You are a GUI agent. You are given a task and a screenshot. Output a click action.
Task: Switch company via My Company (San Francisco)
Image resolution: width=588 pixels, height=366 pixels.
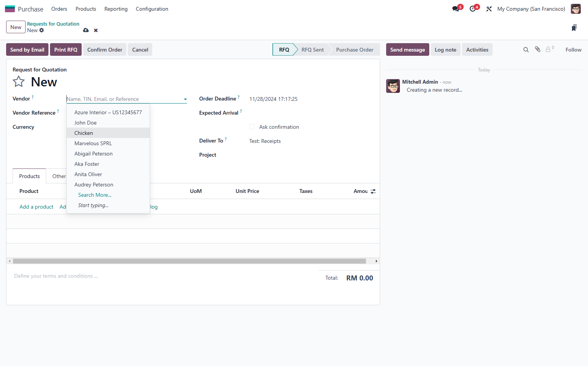tap(531, 9)
